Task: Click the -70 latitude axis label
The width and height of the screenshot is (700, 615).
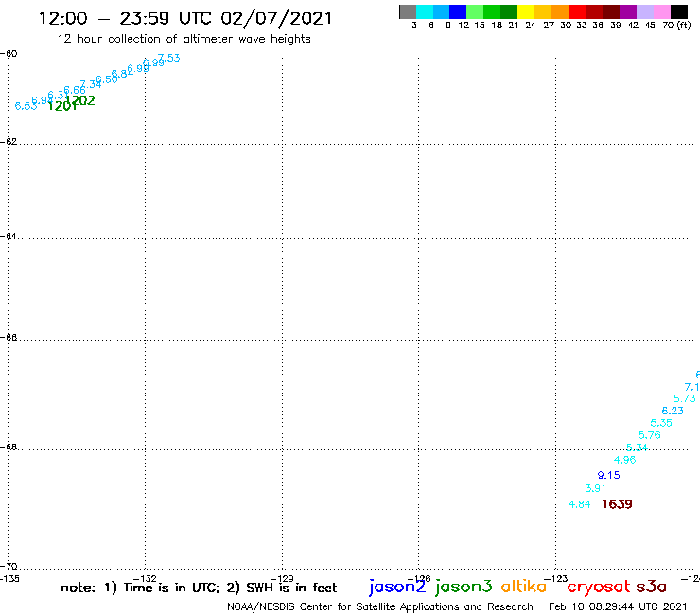Action: (x=9, y=567)
